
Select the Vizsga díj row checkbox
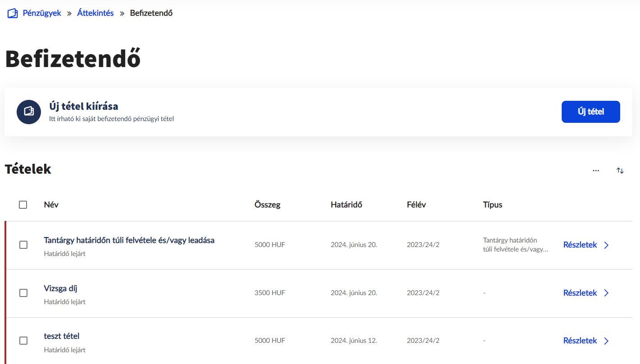pos(23,293)
